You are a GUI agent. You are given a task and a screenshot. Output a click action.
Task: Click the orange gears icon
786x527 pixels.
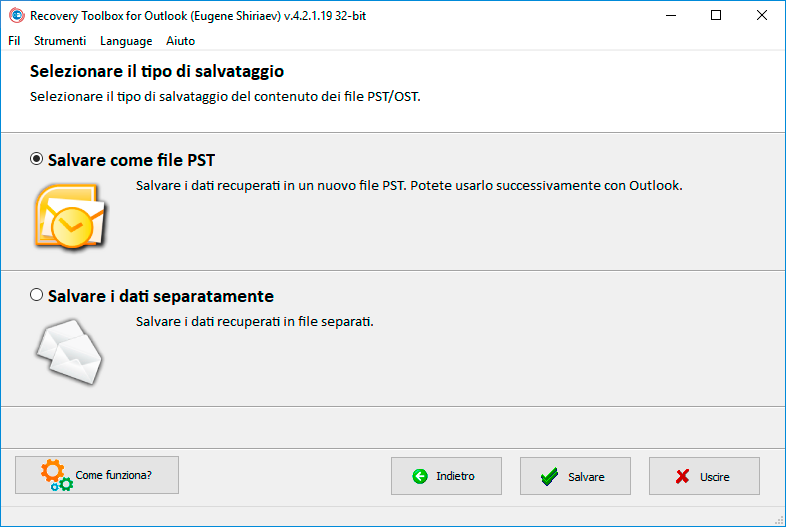click(x=57, y=475)
